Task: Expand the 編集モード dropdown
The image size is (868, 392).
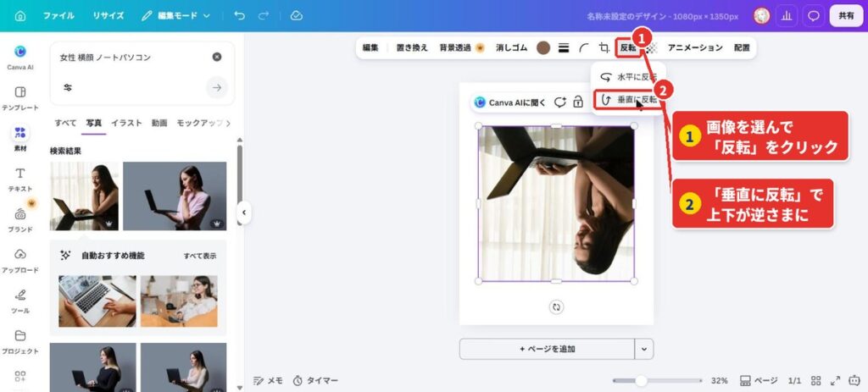Action: click(x=176, y=16)
